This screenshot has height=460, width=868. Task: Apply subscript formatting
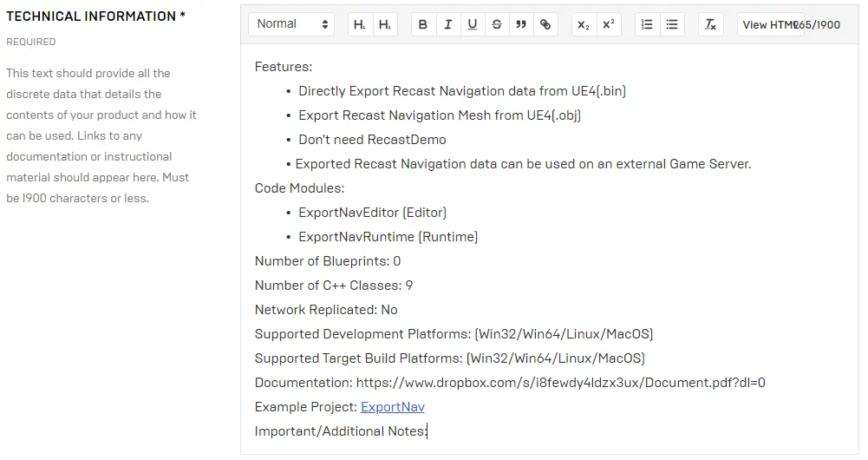click(584, 25)
